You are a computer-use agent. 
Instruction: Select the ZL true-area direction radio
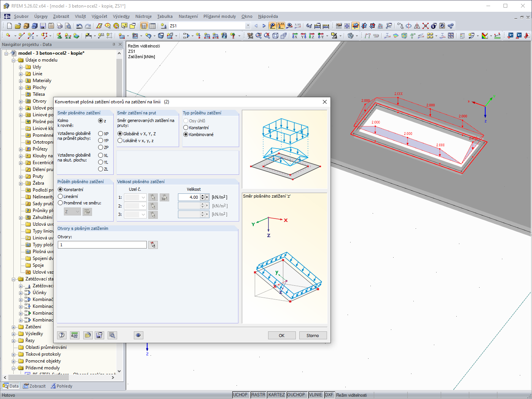(x=100, y=169)
